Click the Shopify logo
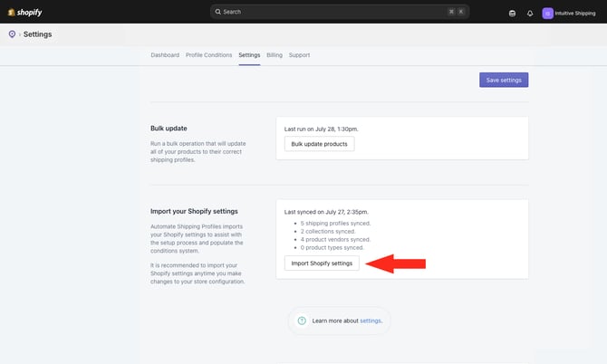The height and width of the screenshot is (364, 607). tap(24, 13)
